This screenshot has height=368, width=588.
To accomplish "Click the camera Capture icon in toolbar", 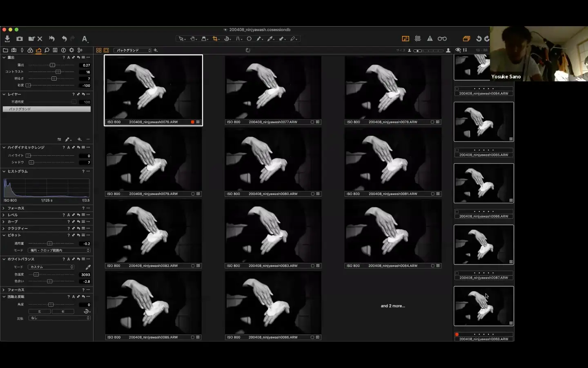I will 20,39.
